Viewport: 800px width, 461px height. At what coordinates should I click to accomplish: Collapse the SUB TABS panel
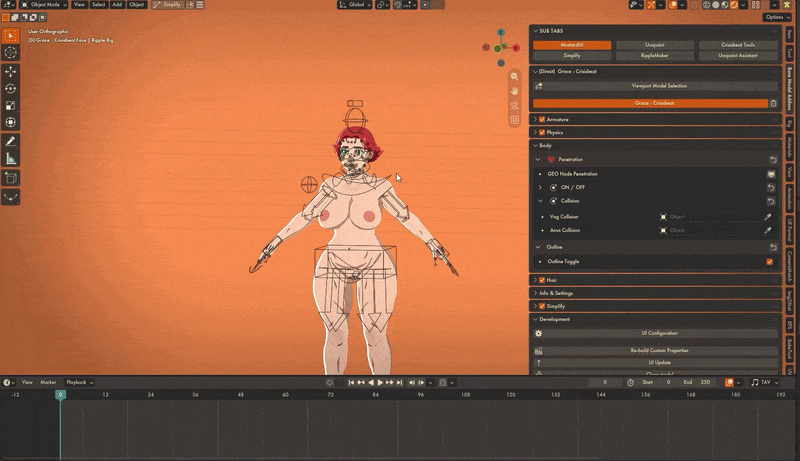pyautogui.click(x=535, y=31)
